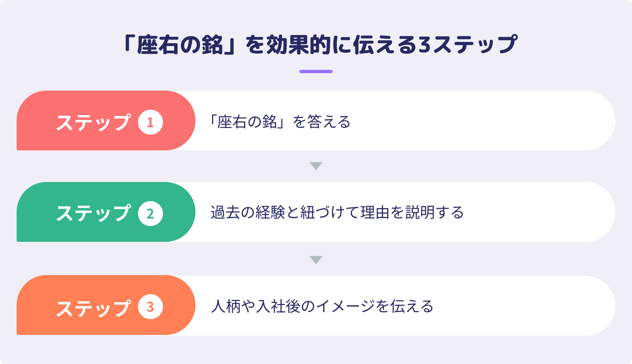The height and width of the screenshot is (364, 632).
Task: Select the orange ステップ label
Action: coord(93,307)
